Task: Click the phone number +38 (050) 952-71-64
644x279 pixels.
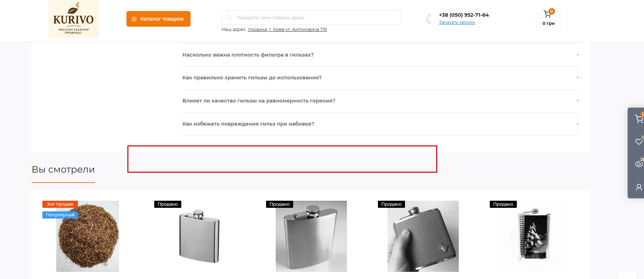Action: [x=464, y=15]
